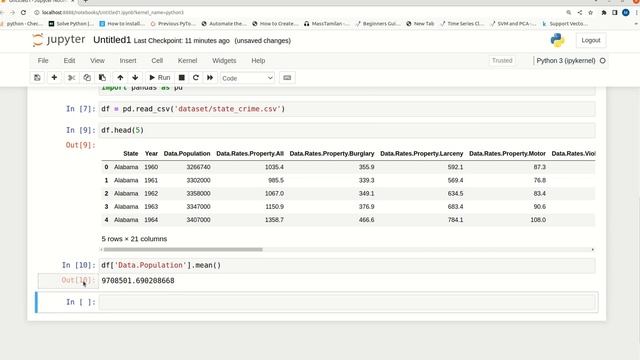Open browser side panel icon
Viewport: 640px width, 360px height.
[615, 13]
